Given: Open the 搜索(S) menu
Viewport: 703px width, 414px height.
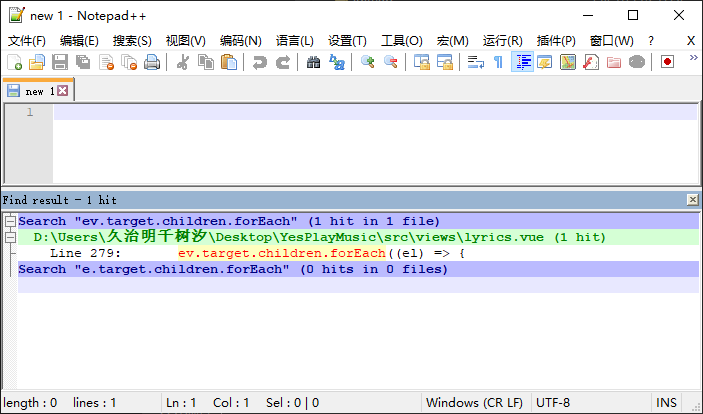Looking at the screenshot, I should 132,41.
